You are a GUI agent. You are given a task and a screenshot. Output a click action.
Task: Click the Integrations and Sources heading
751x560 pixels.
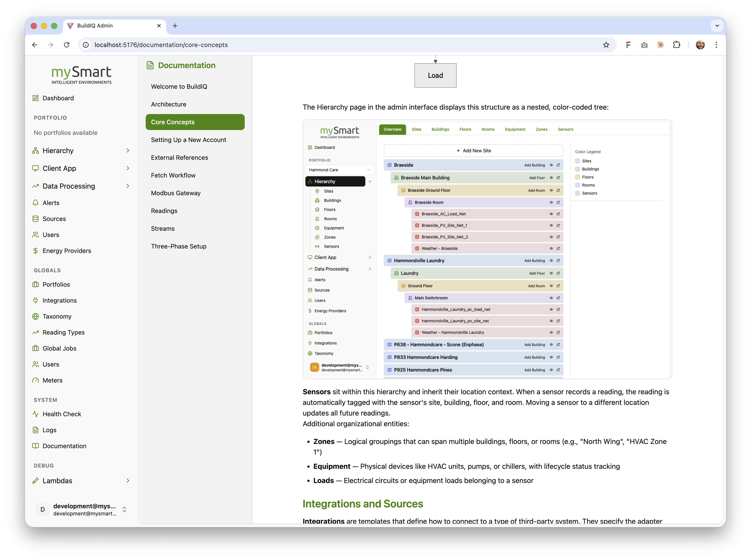coord(363,504)
